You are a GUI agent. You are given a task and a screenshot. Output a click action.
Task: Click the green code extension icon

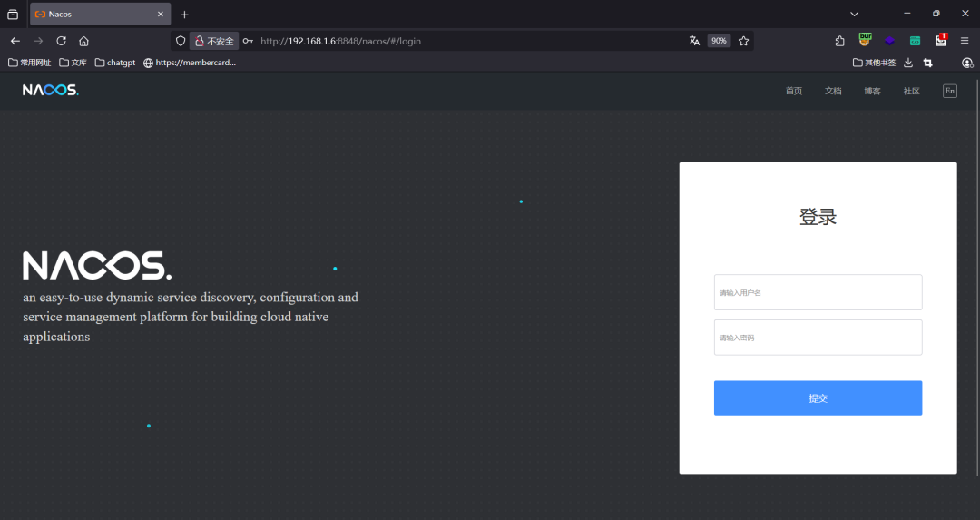[915, 41]
